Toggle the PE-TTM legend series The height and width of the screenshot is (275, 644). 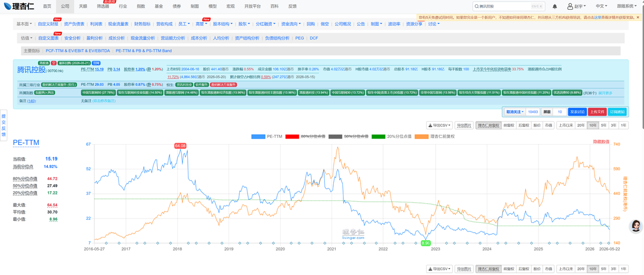click(267, 136)
